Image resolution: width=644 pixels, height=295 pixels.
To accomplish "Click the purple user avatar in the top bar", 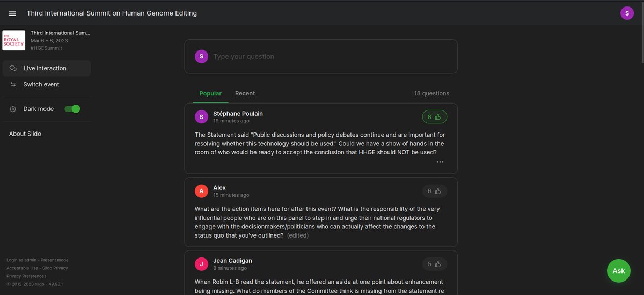I will click(627, 13).
